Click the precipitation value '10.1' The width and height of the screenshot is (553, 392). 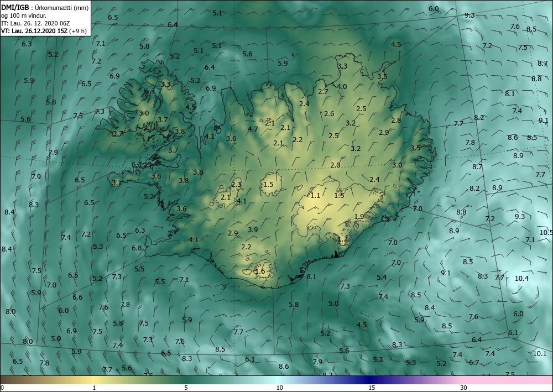pos(540,354)
